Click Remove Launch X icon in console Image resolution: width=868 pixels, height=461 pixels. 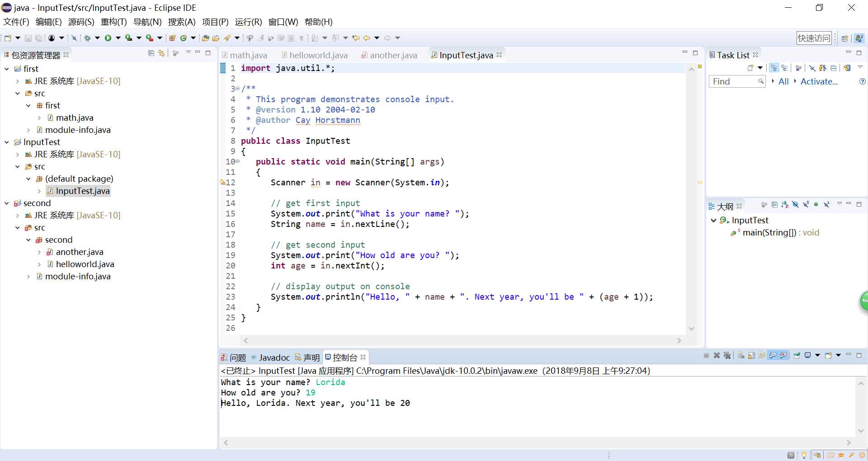717,355
